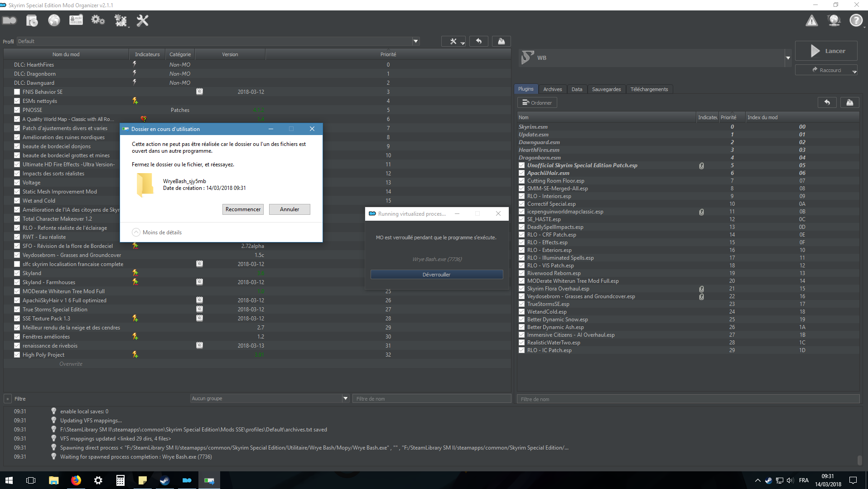Click lightning indicator on ESMs nettoyés row
868x489 pixels.
coord(135,101)
